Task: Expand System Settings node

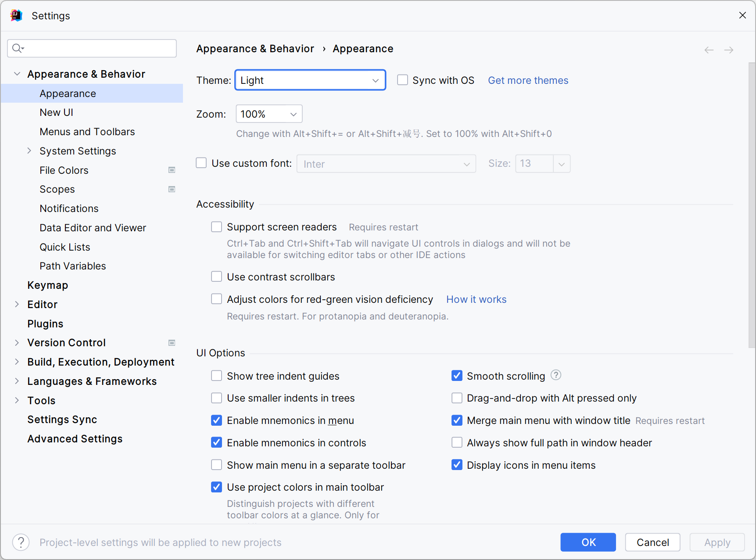Action: [29, 151]
